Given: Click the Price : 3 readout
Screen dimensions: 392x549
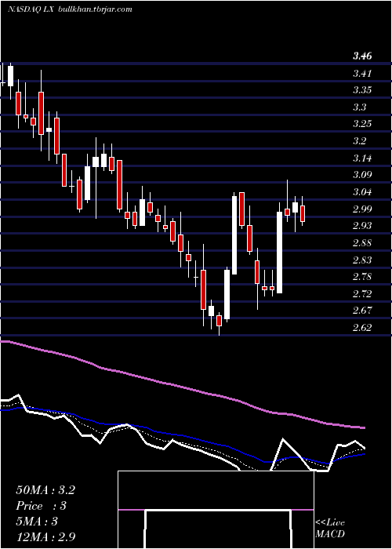Looking at the screenshot, I should click(x=42, y=506).
